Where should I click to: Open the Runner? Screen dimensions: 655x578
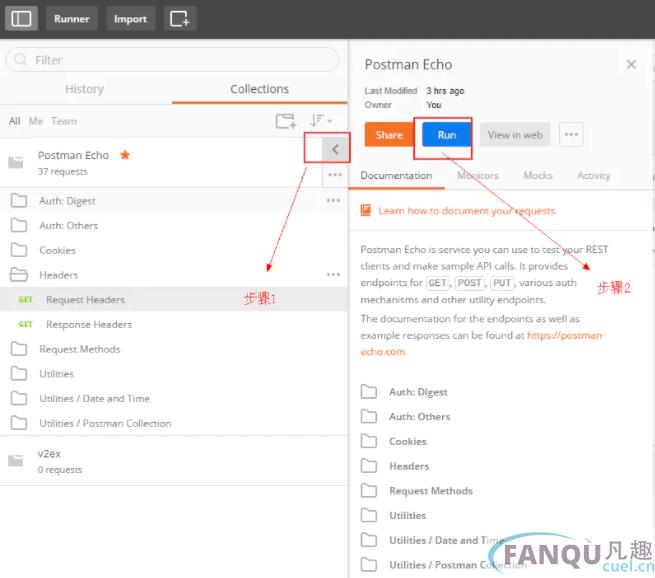click(71, 19)
